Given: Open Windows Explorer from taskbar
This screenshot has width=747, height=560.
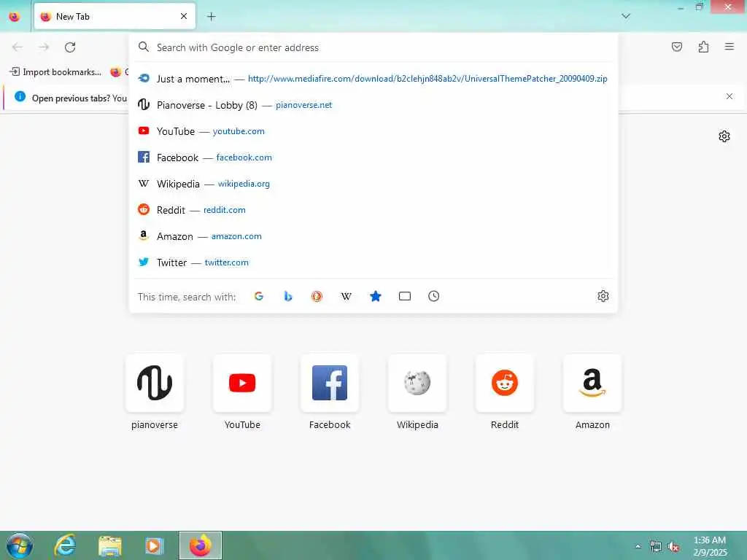Looking at the screenshot, I should coord(110,545).
